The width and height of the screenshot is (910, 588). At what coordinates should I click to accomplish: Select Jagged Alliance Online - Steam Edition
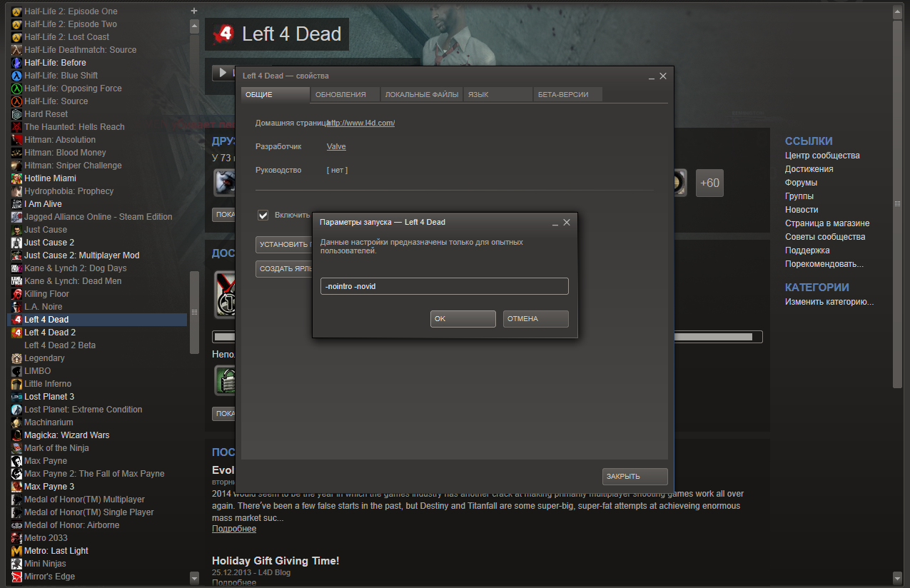(98, 217)
